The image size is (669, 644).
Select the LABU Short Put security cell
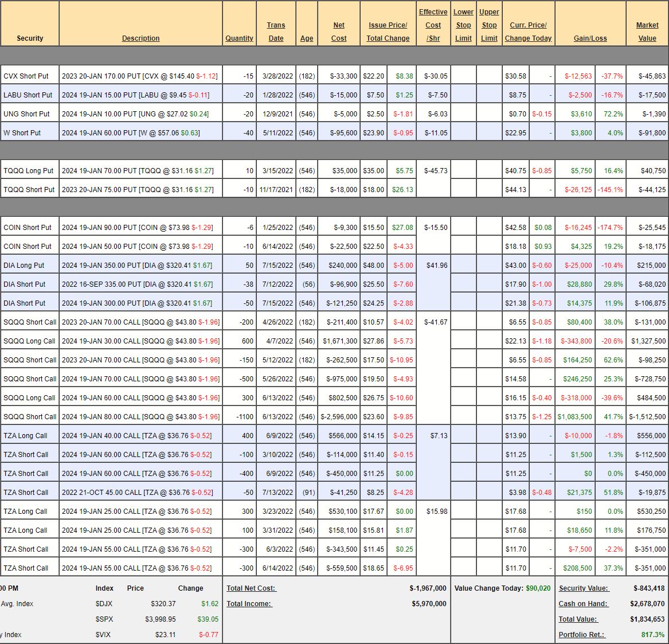(28, 95)
